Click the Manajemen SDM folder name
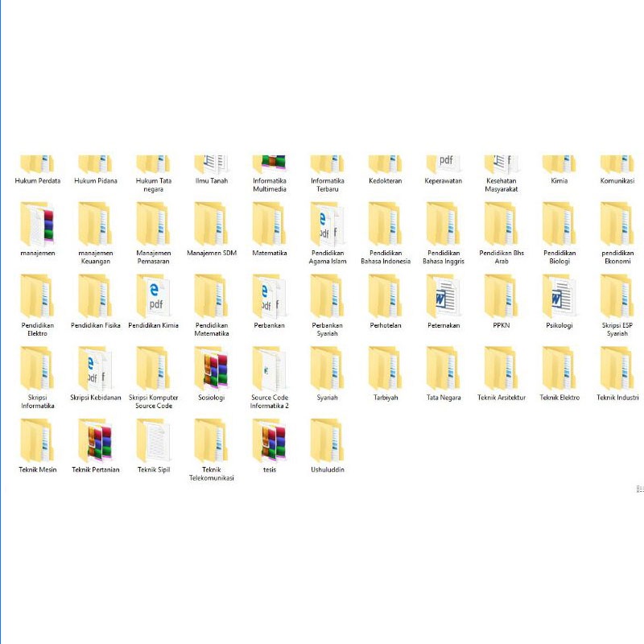Image resolution: width=644 pixels, height=644 pixels. 212,253
